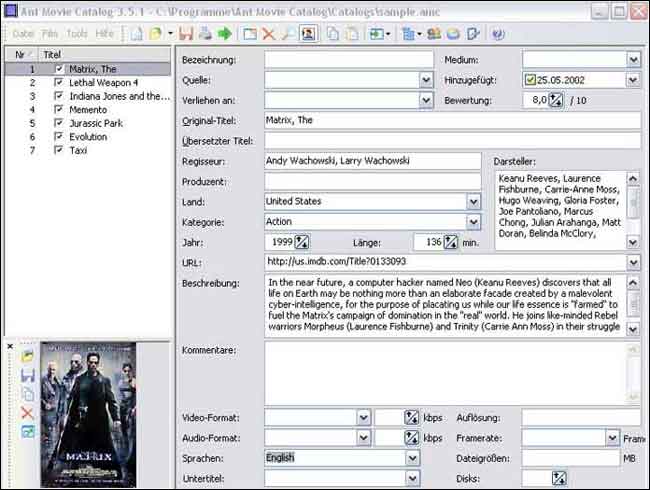Toggle the Memento checkbox

58,109
